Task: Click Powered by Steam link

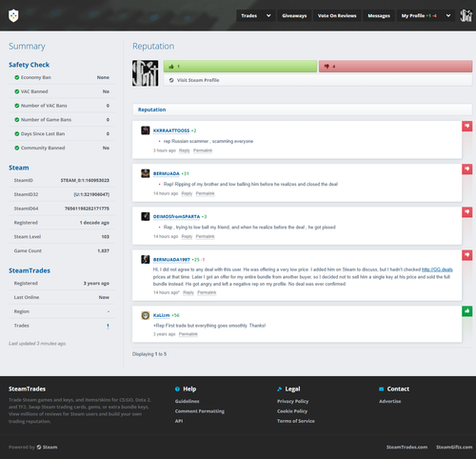Action: (x=47, y=447)
